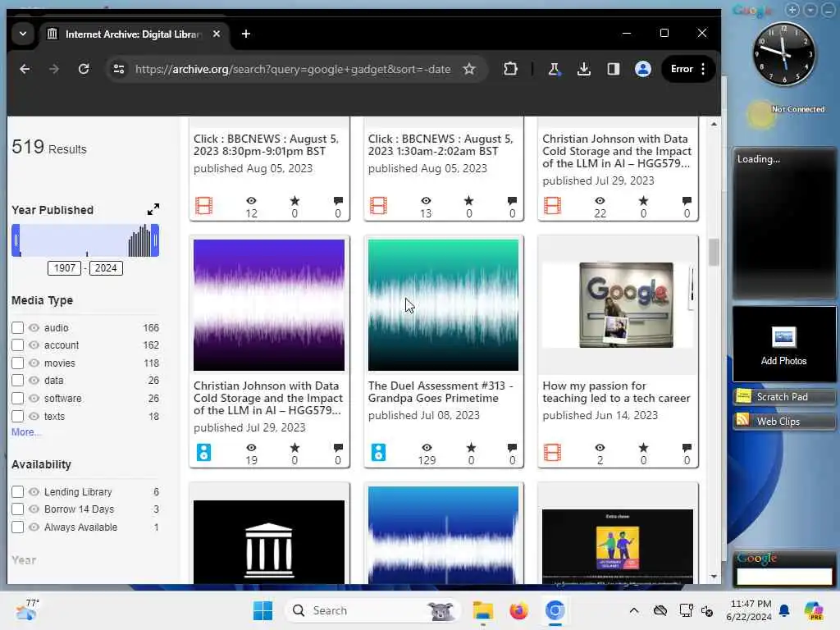This screenshot has width=840, height=630.
Task: Click reviews icon on Jul 29 audio card
Action: coord(338,447)
